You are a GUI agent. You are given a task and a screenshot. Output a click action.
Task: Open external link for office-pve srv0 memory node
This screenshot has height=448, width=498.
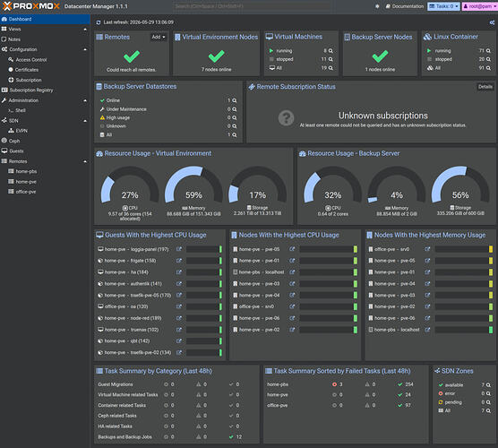[x=427, y=249]
